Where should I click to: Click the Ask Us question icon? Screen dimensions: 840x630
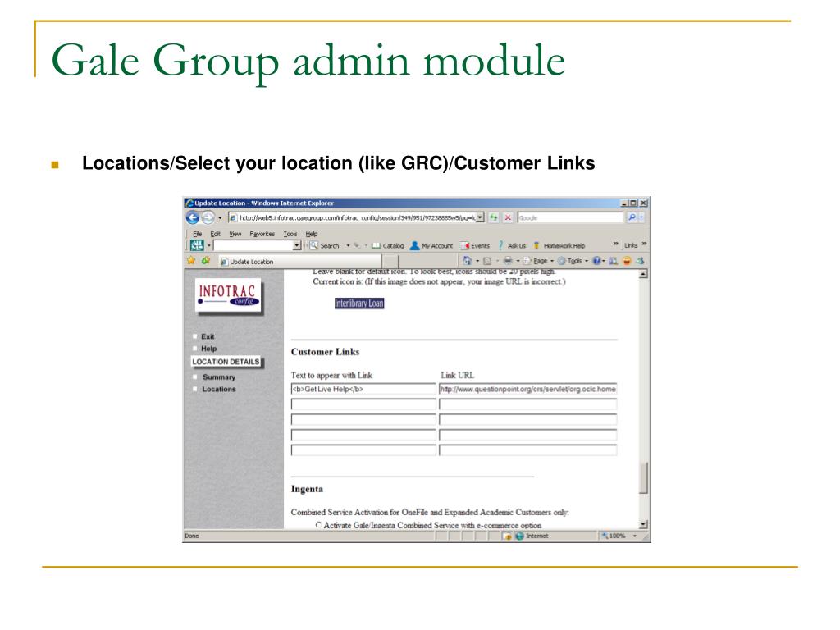500,245
